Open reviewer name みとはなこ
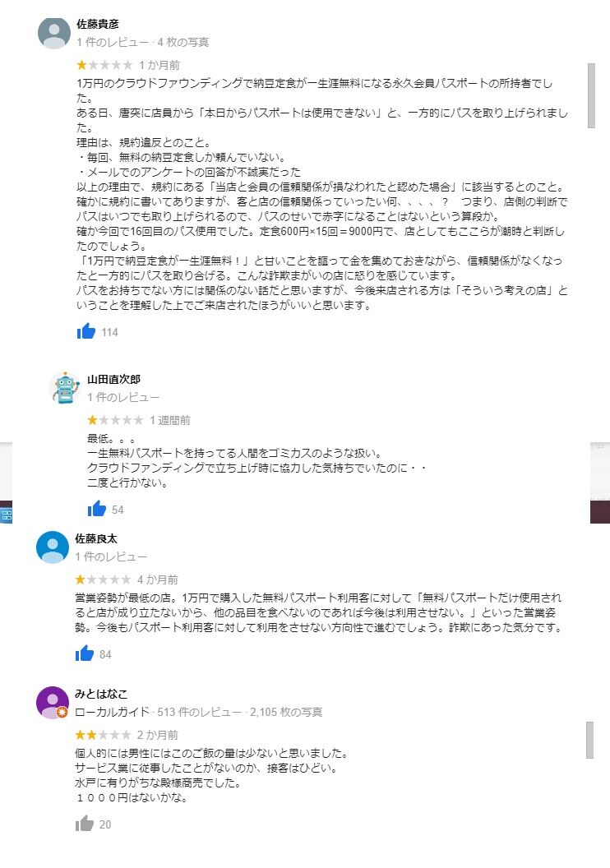The width and height of the screenshot is (610, 868). 101,695
